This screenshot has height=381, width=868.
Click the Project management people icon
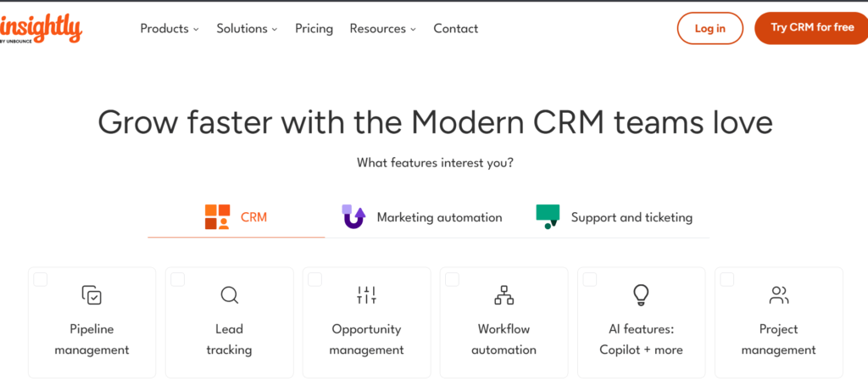click(778, 295)
